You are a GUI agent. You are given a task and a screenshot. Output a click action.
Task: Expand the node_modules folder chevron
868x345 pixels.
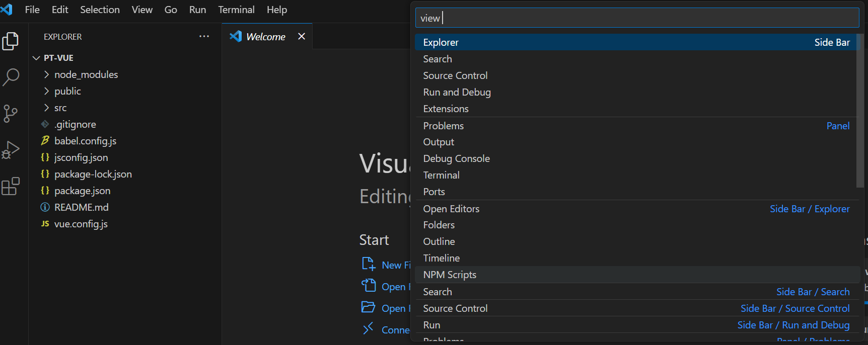click(46, 74)
